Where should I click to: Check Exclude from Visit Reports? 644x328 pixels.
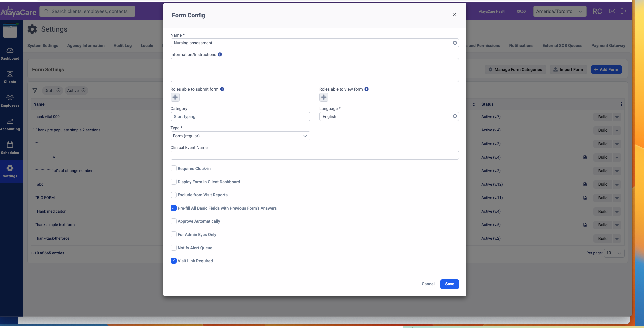[x=173, y=195]
